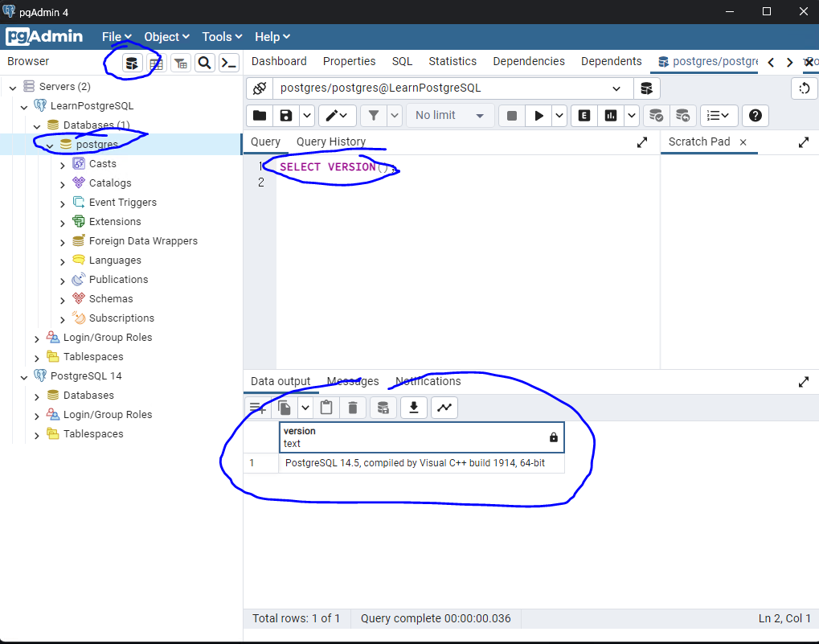Expand Databases under PostgreSQL 14
Viewport: 819px width, 644px height.
(x=36, y=397)
